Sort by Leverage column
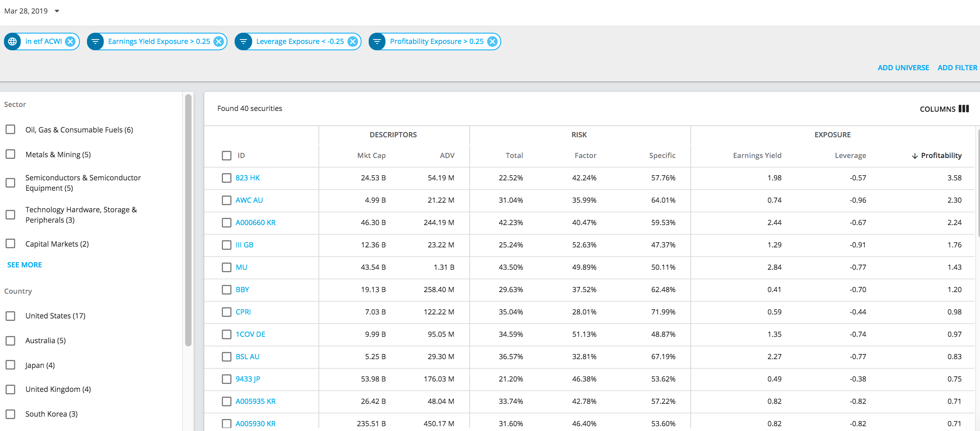The image size is (980, 431). (x=850, y=156)
